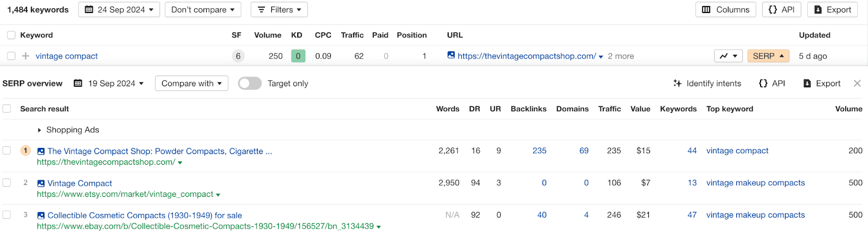Viewport: 868px width, 233px height.
Task: Click the position 1 orange badge
Action: coord(25,151)
